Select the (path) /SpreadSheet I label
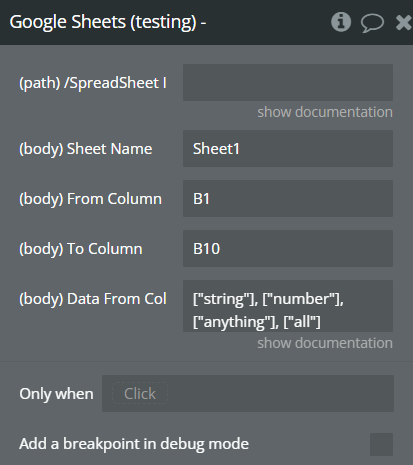Image resolution: width=413 pixels, height=465 pixels. (x=93, y=83)
